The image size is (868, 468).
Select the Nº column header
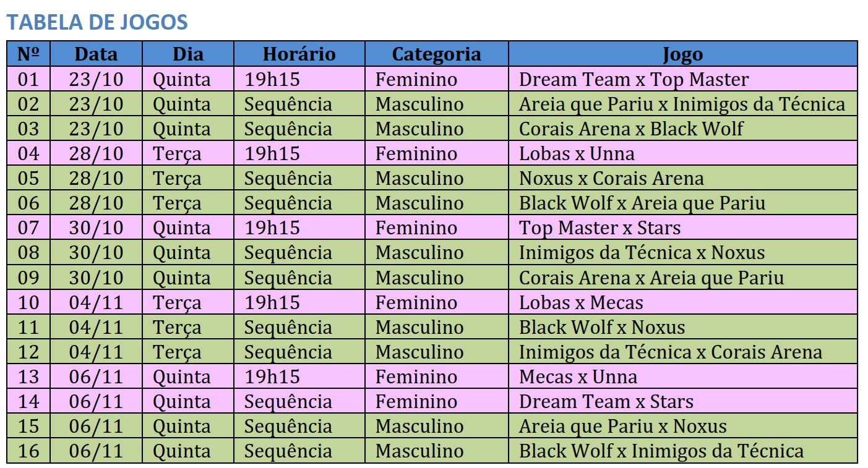pyautogui.click(x=28, y=54)
